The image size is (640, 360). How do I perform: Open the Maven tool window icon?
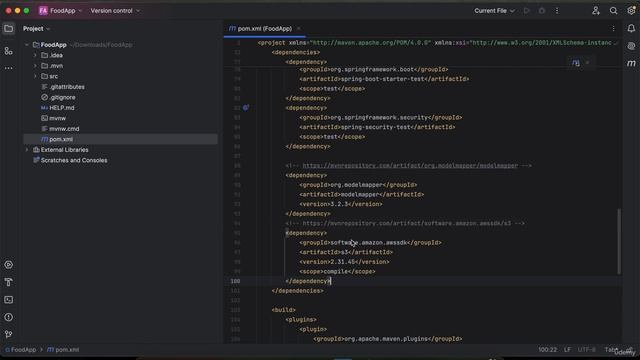(631, 63)
